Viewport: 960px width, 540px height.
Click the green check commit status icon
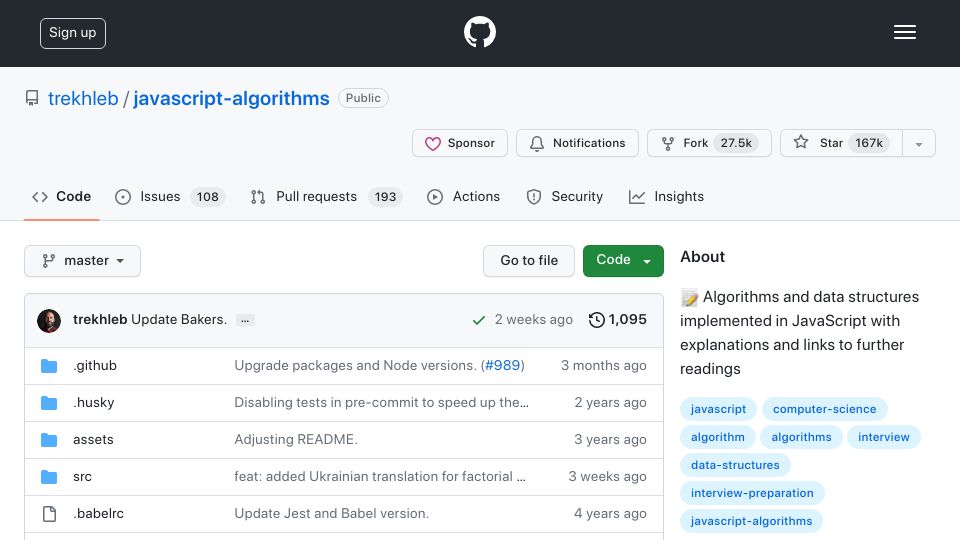(479, 320)
